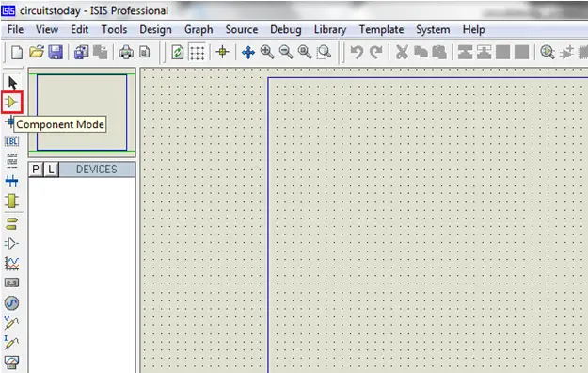The image size is (588, 373).
Task: Select the Graph Mode icon in sidebar
Action: pos(11,264)
